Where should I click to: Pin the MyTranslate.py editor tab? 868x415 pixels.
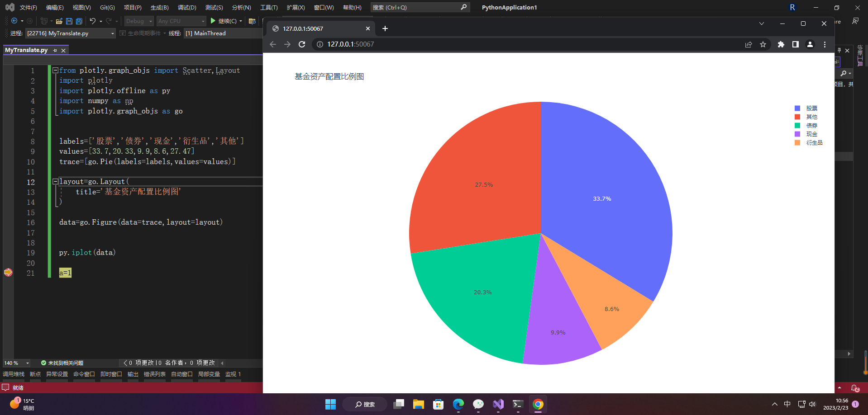55,50
